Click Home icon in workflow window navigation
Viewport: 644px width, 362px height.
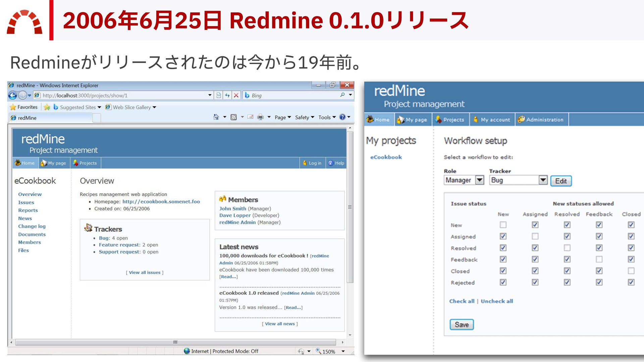tap(370, 119)
